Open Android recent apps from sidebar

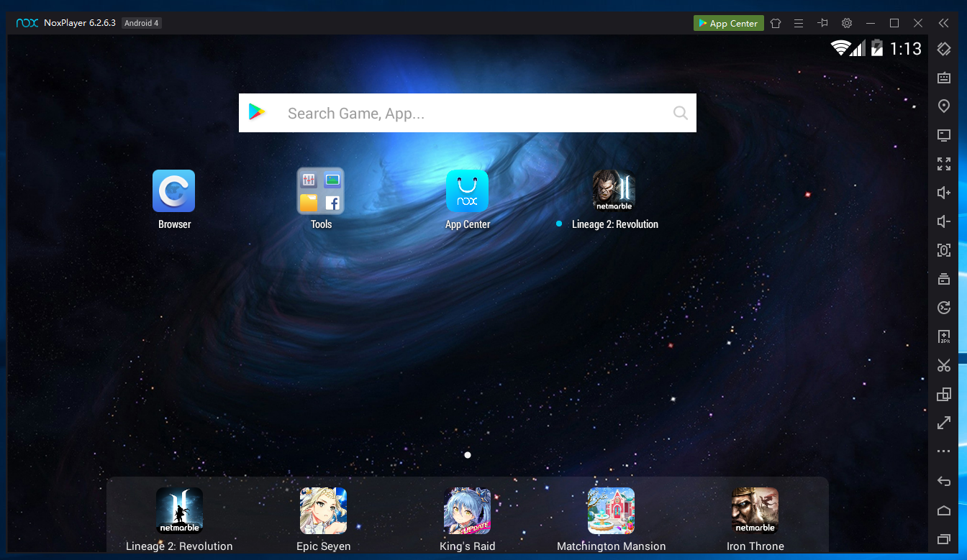coord(944,539)
